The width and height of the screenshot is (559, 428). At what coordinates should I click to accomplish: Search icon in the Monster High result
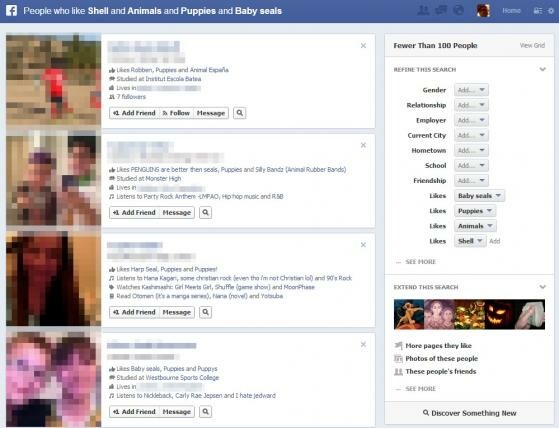click(205, 212)
